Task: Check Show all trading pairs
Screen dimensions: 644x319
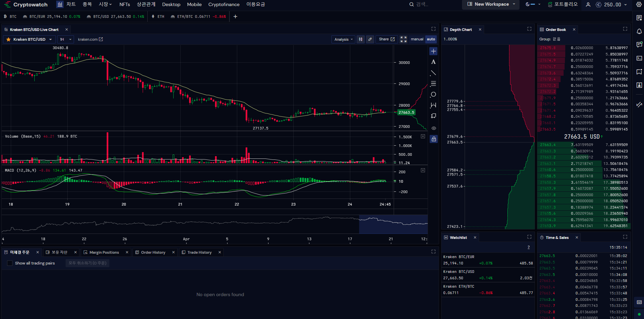Action: click(10, 263)
